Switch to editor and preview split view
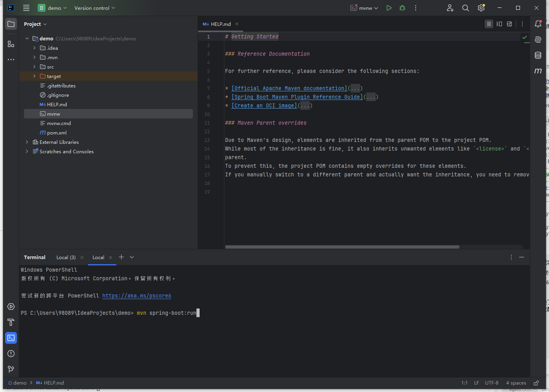This screenshot has height=392, width=549. (x=499, y=24)
